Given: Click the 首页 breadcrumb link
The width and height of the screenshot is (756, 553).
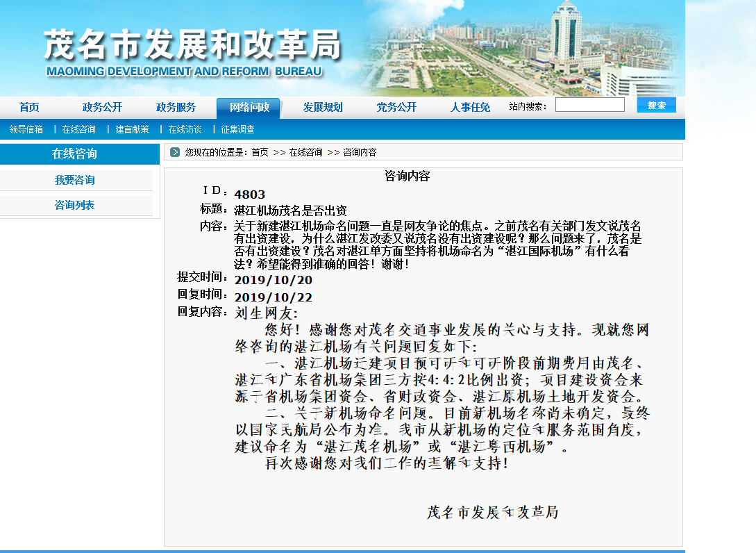Looking at the screenshot, I should tap(260, 152).
